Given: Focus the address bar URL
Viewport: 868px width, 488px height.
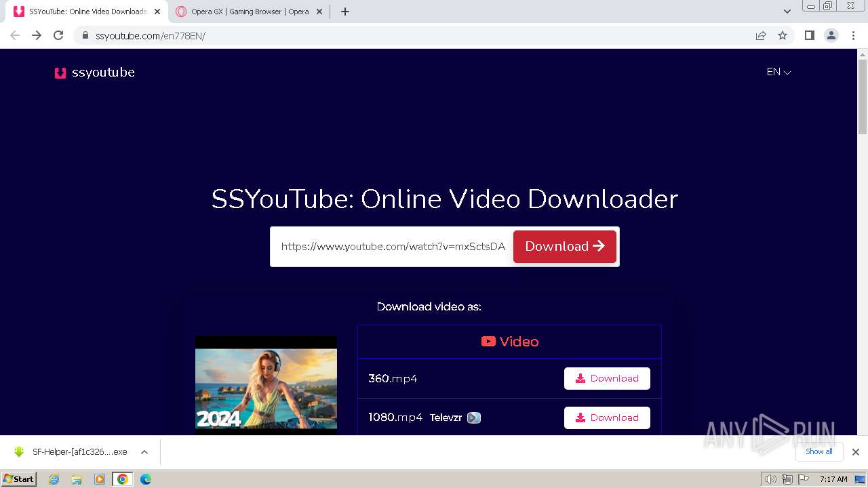Looking at the screenshot, I should pos(151,36).
